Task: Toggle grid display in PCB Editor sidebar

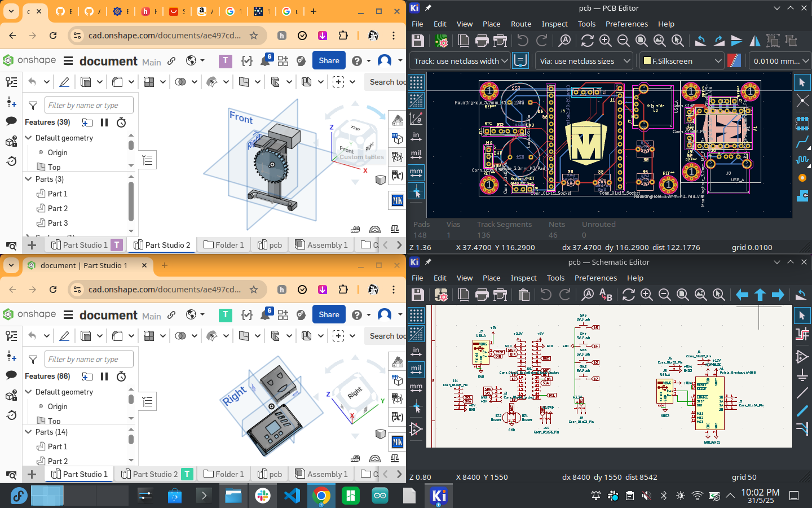Action: click(416, 82)
